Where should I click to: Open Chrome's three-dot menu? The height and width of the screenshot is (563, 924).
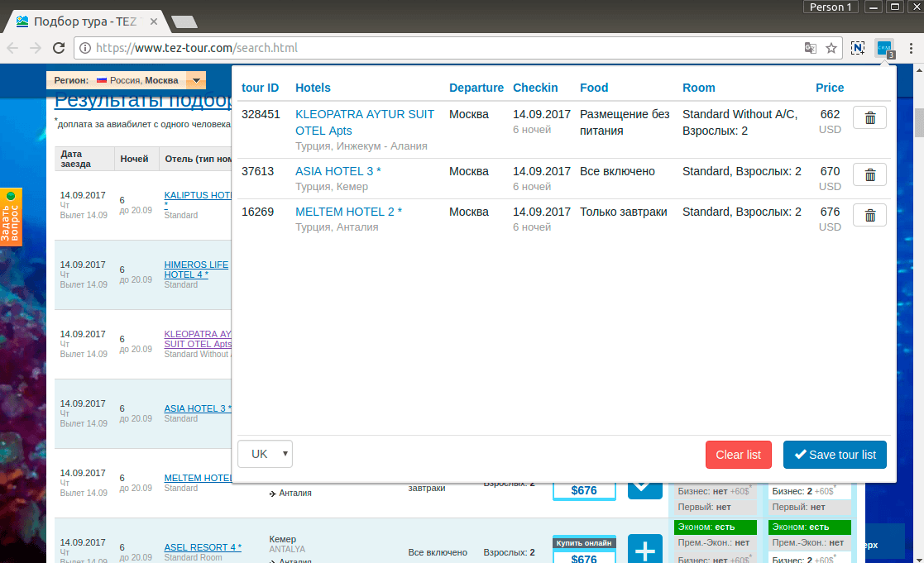pos(911,48)
